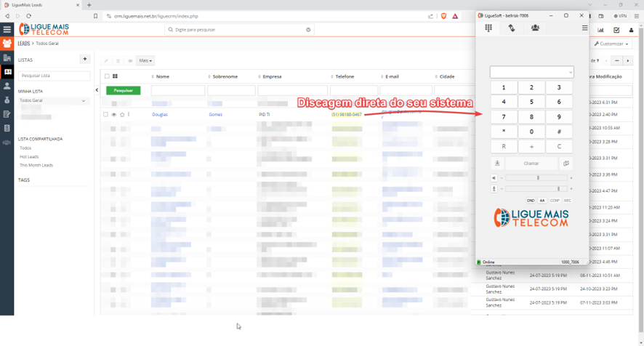Add a new list with plus button

click(84, 59)
